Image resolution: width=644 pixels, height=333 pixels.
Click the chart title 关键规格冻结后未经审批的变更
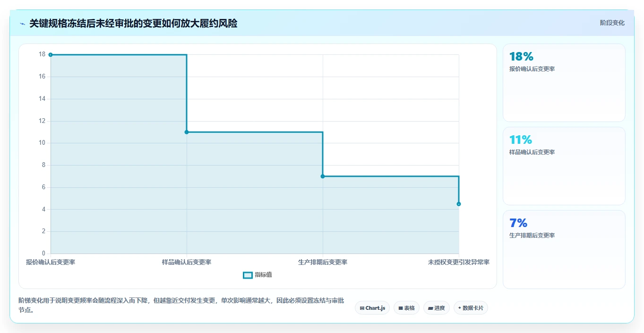coord(133,24)
